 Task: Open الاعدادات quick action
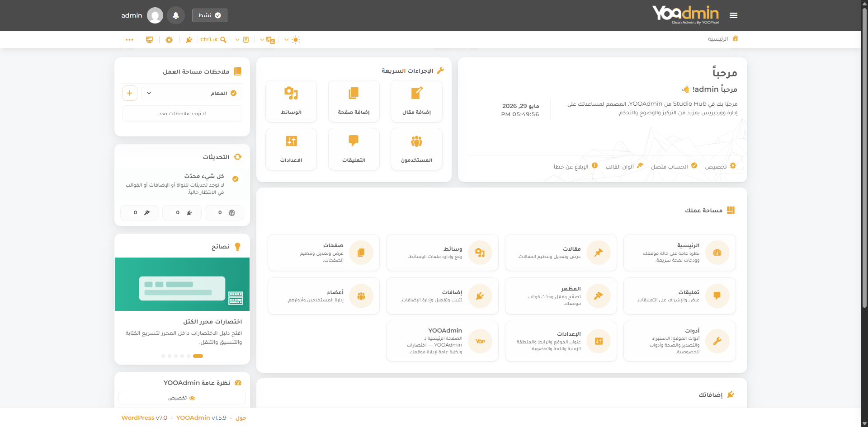click(x=291, y=149)
